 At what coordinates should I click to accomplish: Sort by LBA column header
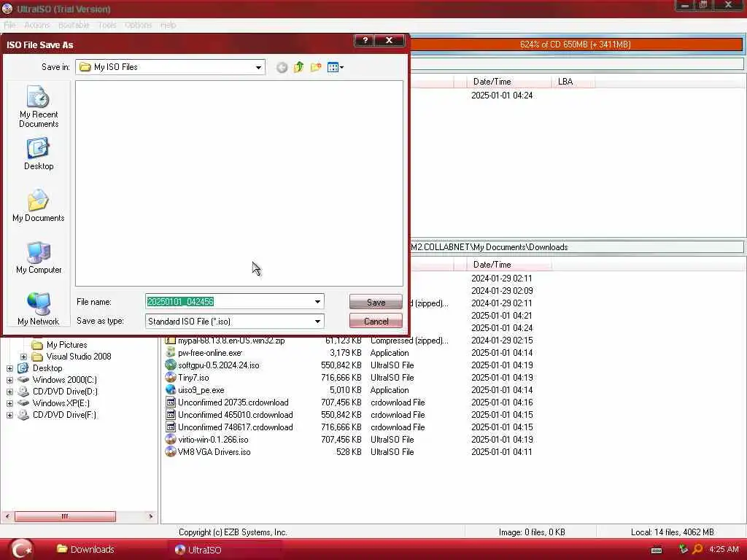(573, 82)
